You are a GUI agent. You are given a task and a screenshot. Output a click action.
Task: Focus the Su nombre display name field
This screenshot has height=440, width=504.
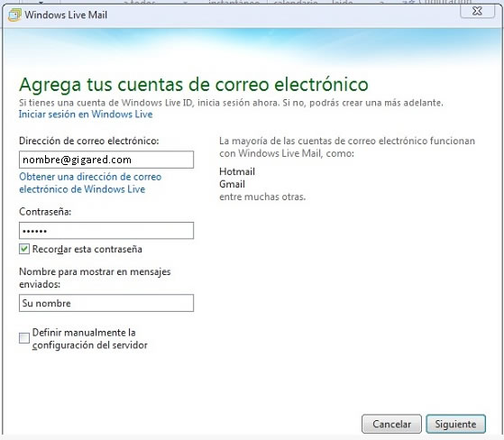point(106,303)
